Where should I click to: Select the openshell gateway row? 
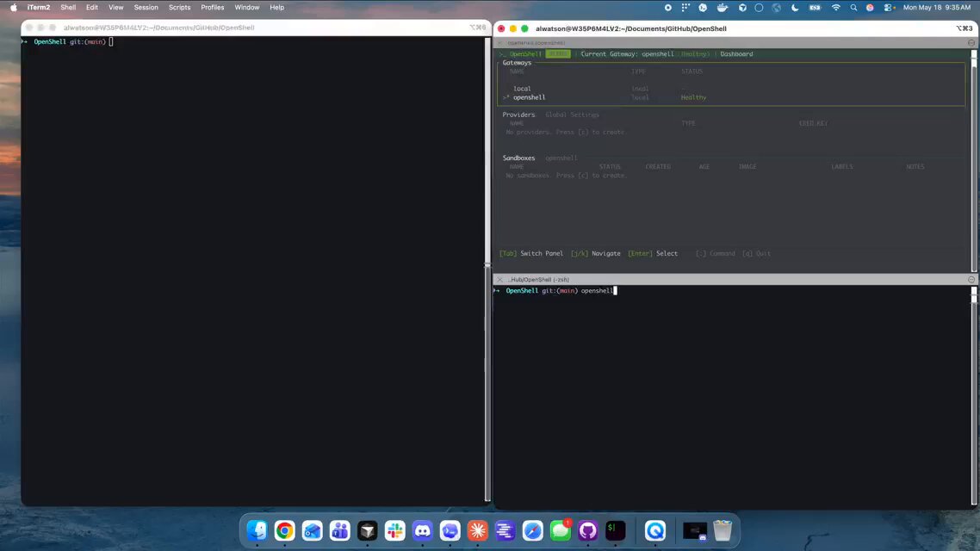[x=732, y=97]
